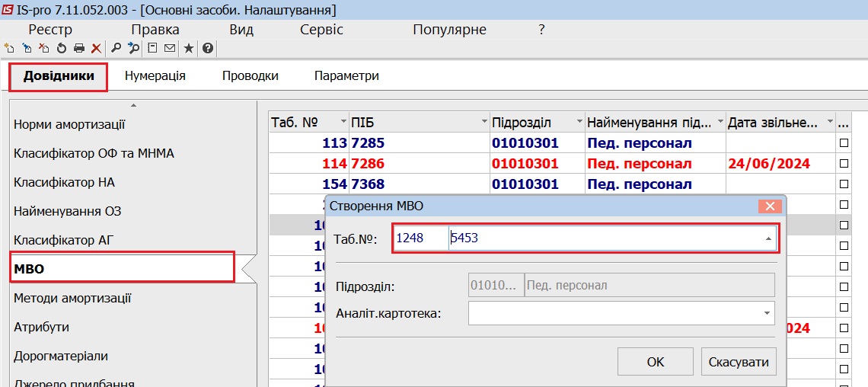Open the ПІБ column filter dropdown
The width and height of the screenshot is (868, 387).
coord(484,123)
